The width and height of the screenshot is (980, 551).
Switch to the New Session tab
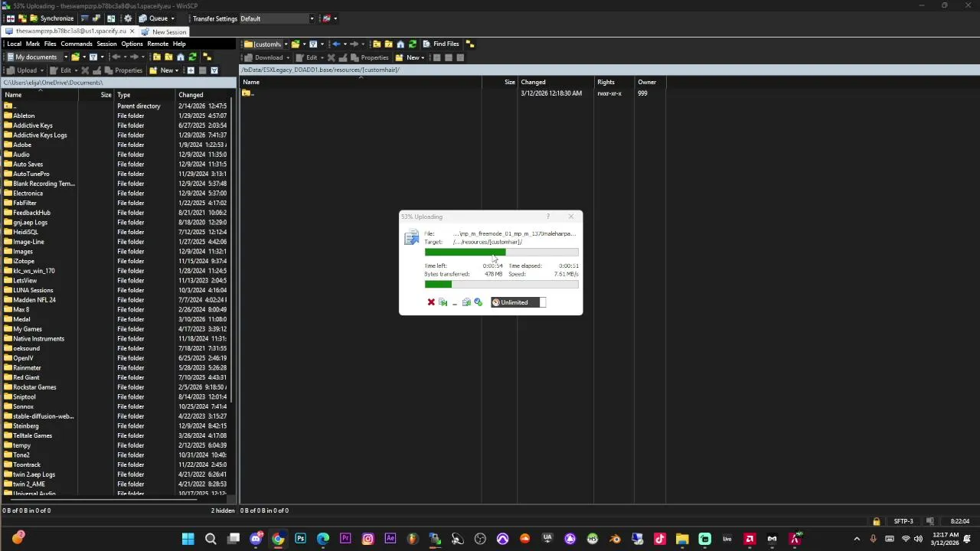pyautogui.click(x=164, y=31)
